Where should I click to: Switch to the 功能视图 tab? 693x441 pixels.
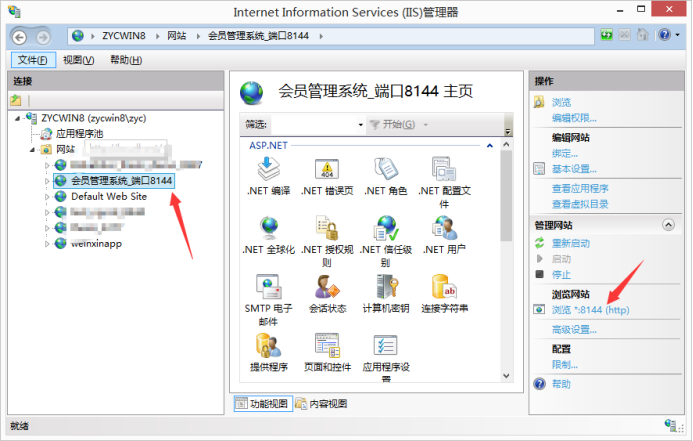click(263, 403)
